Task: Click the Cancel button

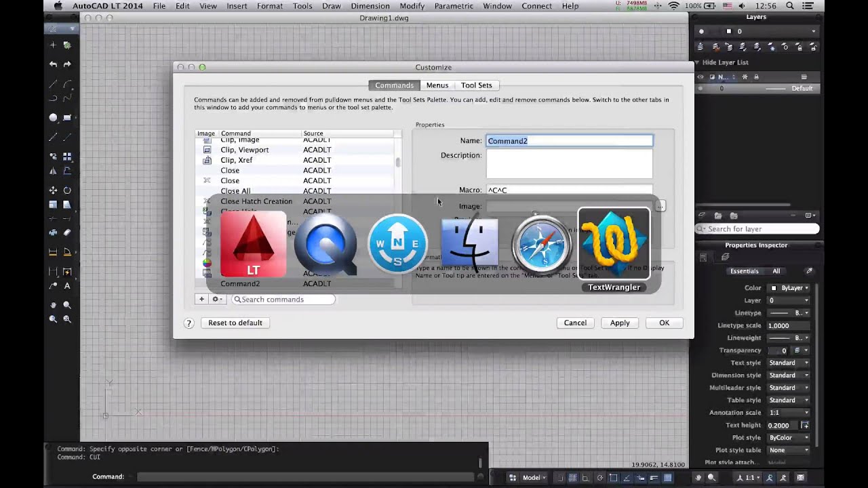Action: tap(575, 323)
